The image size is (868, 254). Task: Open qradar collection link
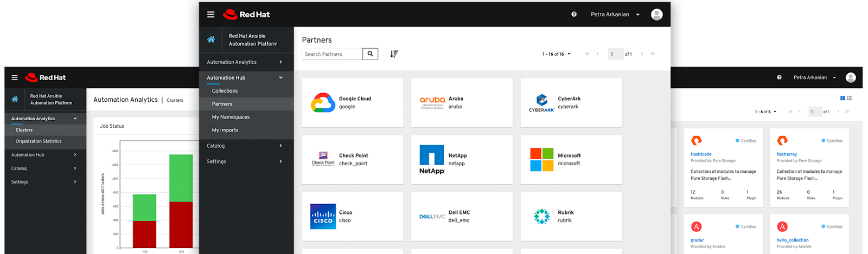[x=697, y=240]
